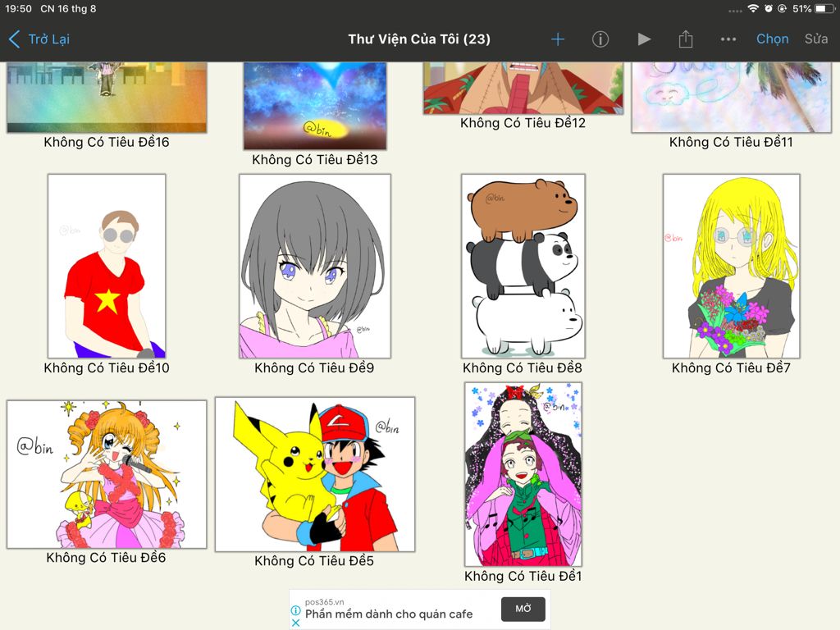Select the label Không Có Tiêu Đề7
This screenshot has height=630, width=840.
731,368
